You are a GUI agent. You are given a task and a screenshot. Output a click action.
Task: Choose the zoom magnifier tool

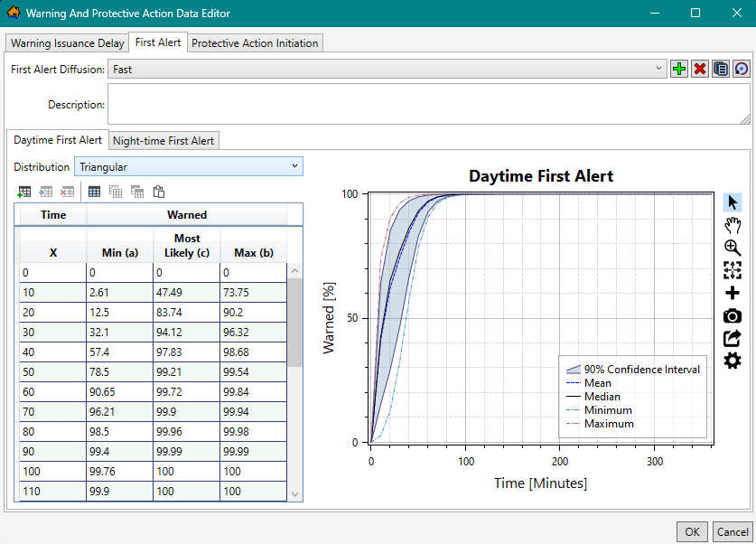[x=733, y=248]
